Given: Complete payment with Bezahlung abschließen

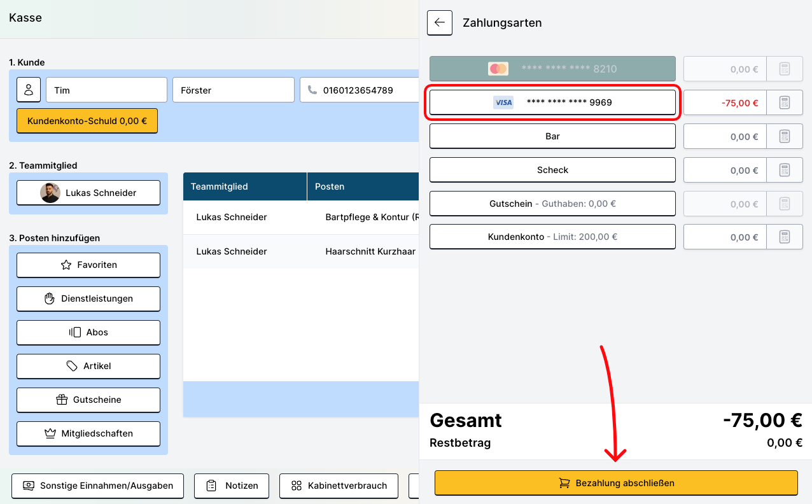Looking at the screenshot, I should pyautogui.click(x=615, y=483).
